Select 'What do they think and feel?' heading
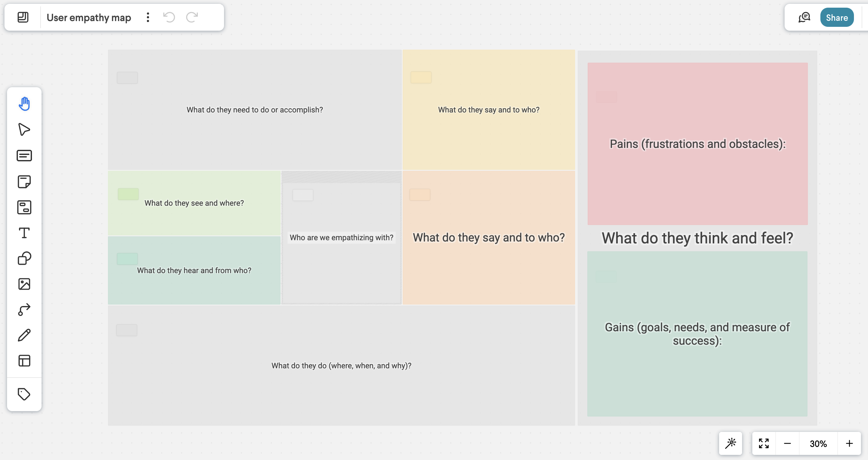The height and width of the screenshot is (460, 868). coord(697,238)
